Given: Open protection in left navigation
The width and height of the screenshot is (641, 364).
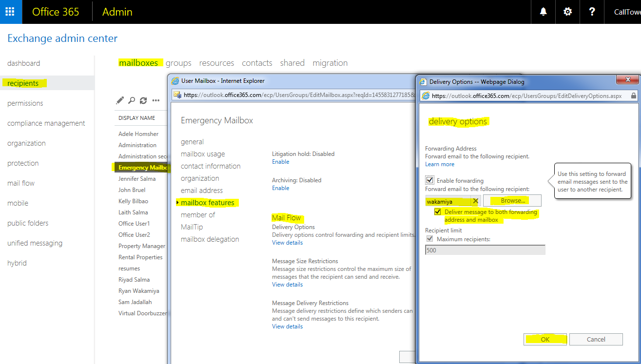Looking at the screenshot, I should [x=23, y=163].
